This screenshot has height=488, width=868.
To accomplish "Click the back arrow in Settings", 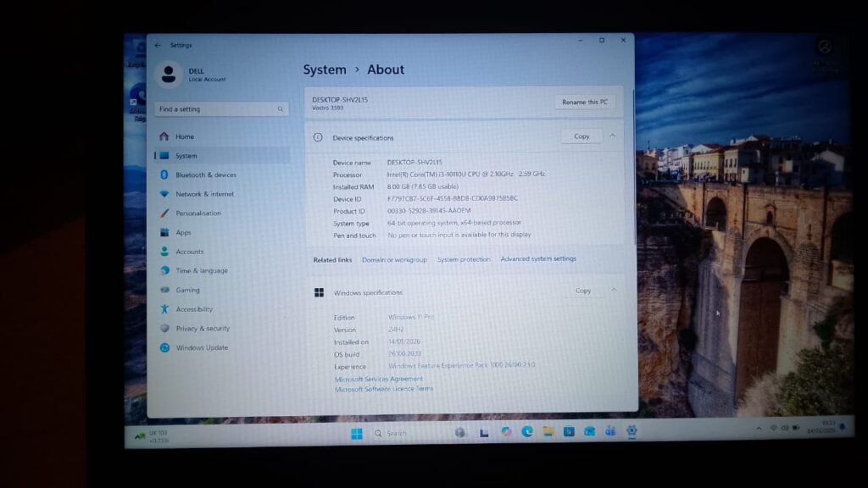I will 158,45.
